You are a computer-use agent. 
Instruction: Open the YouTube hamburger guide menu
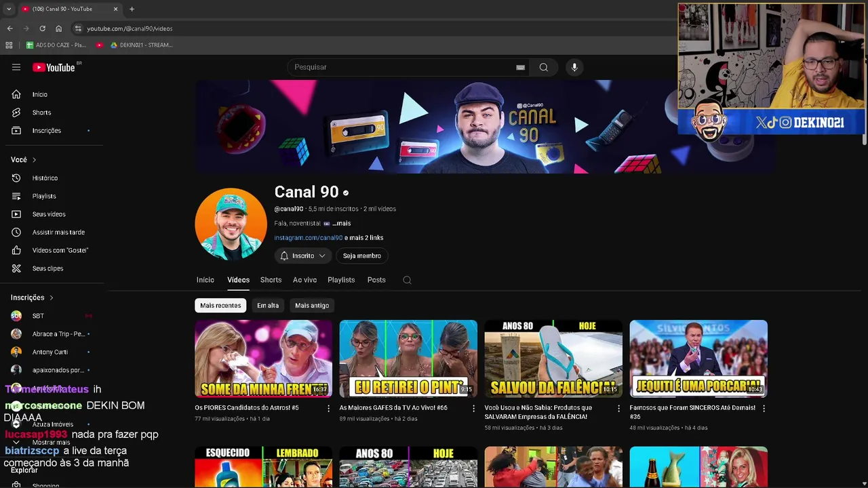click(16, 67)
